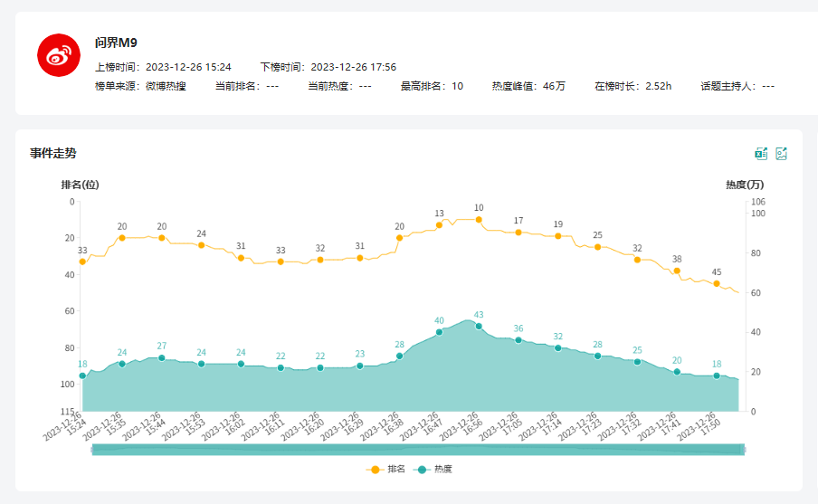Click the rank data point labeled 10

pos(479,220)
